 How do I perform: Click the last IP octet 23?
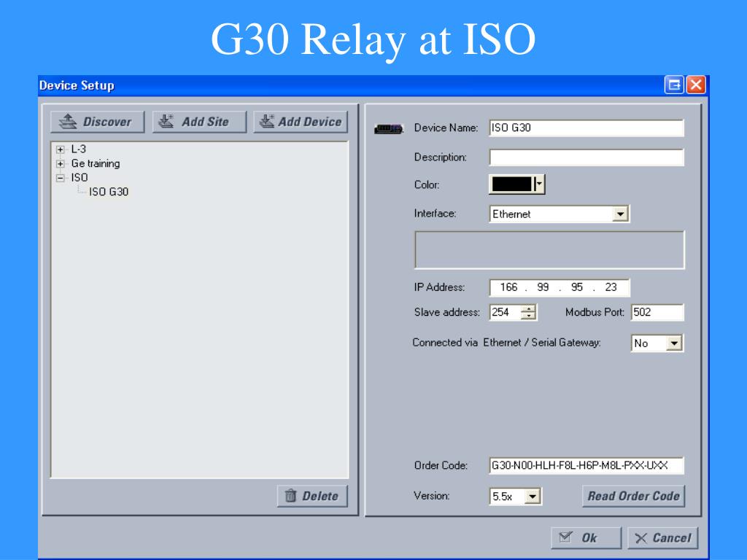[x=611, y=287]
